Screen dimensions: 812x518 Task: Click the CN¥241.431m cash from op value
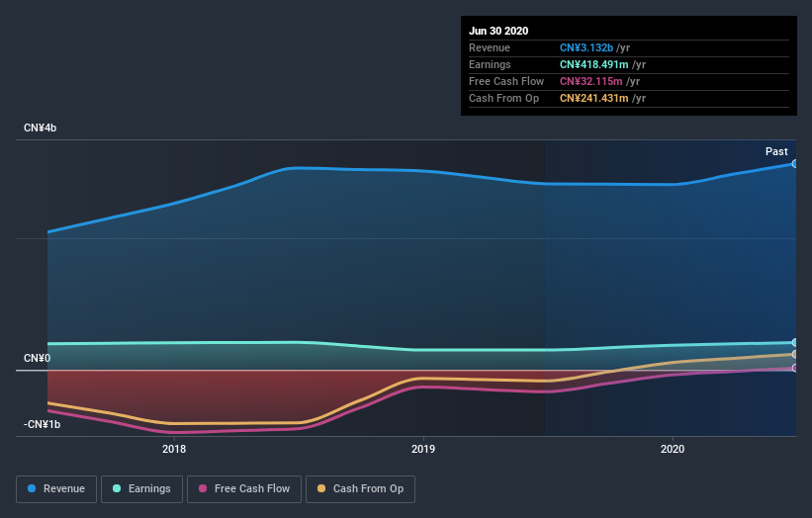[x=594, y=98]
